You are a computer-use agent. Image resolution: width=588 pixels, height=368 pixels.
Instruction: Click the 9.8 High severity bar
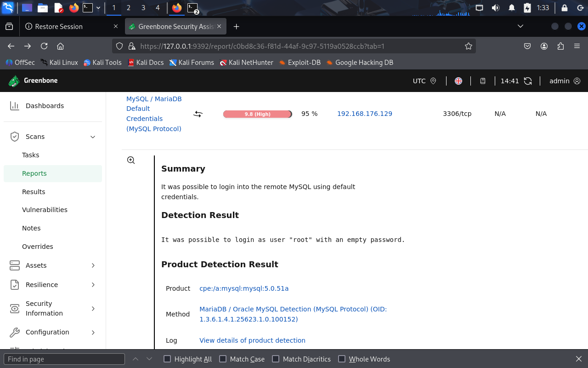tap(257, 114)
